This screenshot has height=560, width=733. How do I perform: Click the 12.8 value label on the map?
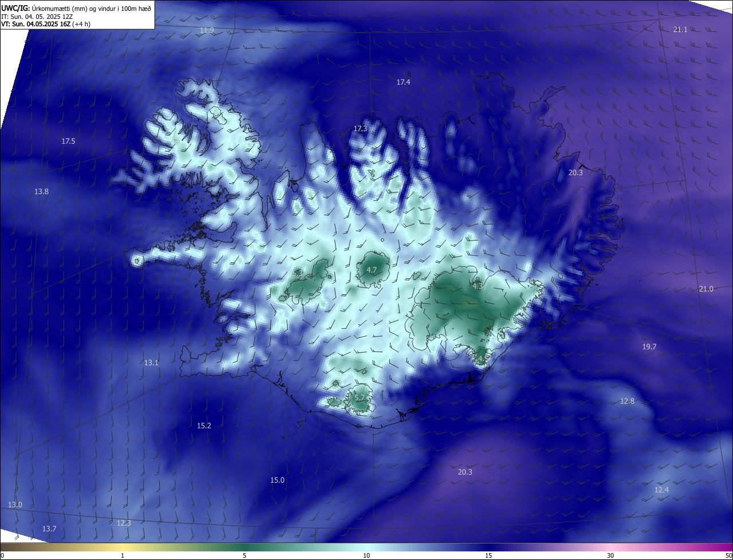tap(627, 401)
